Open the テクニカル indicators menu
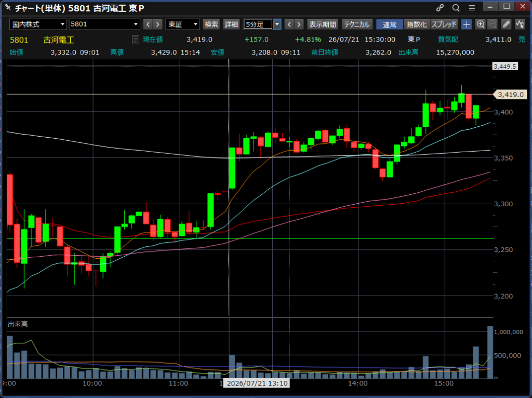532x398 pixels. [356, 24]
